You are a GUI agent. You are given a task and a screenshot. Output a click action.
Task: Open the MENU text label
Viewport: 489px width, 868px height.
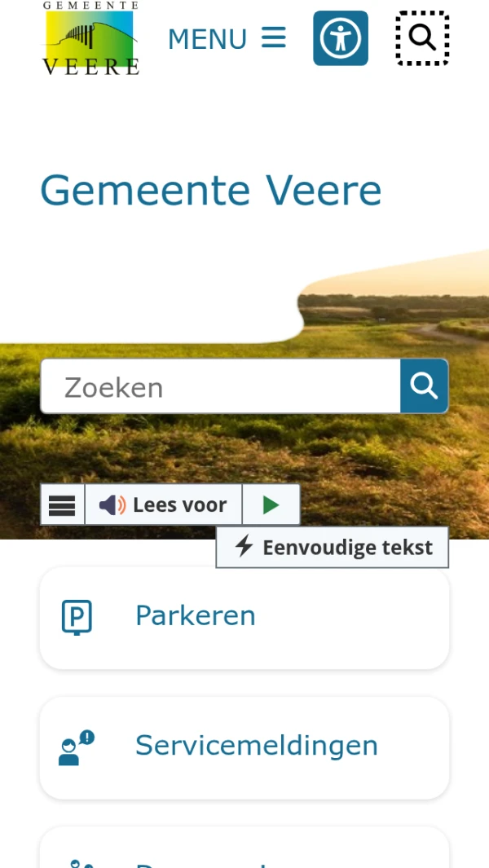click(207, 39)
